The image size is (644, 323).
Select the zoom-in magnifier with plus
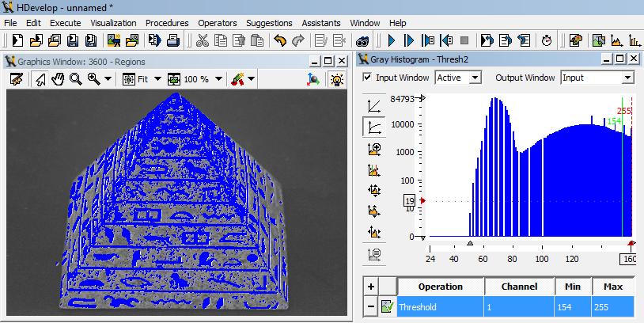click(93, 79)
